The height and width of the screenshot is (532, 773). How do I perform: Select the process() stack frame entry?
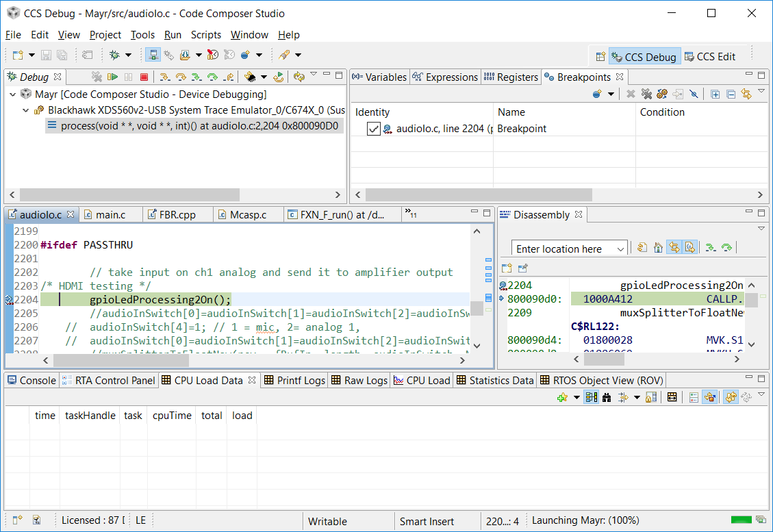point(199,126)
